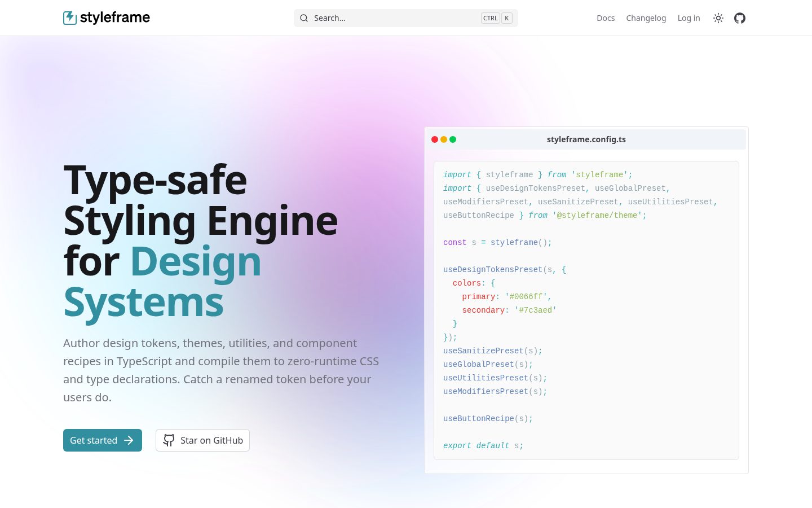Viewport: 812px width, 508px height.
Task: Click the K shortcut key badge
Action: coord(507,18)
